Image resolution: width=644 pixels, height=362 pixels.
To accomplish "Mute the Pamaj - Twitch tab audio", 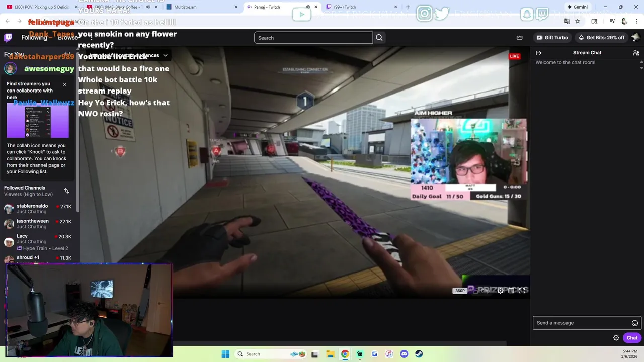I will 308,7.
